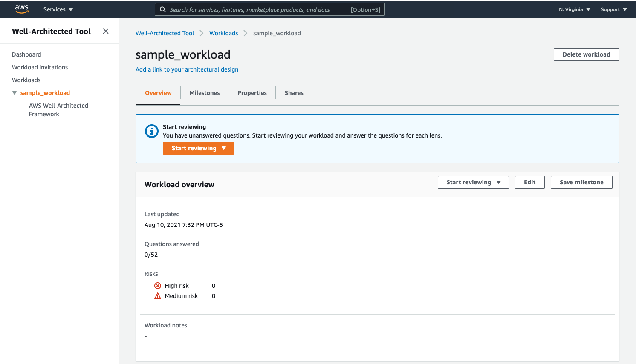Click Workloads breadcrumb link
This screenshot has width=636, height=364.
(223, 33)
